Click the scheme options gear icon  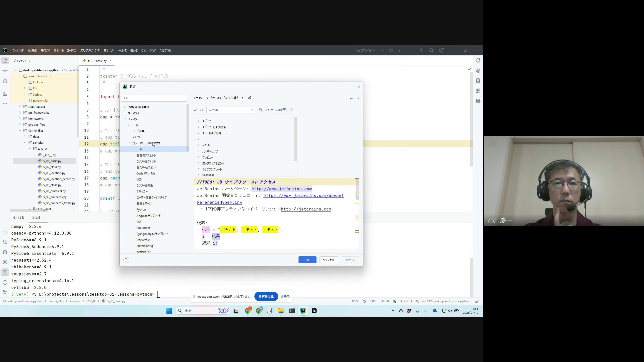point(260,110)
